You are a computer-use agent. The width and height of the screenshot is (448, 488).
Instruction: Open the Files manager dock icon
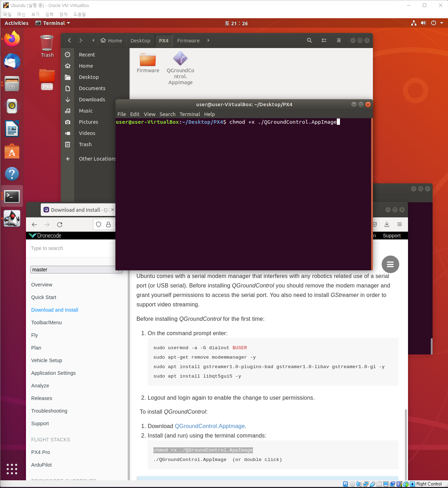pos(12,84)
